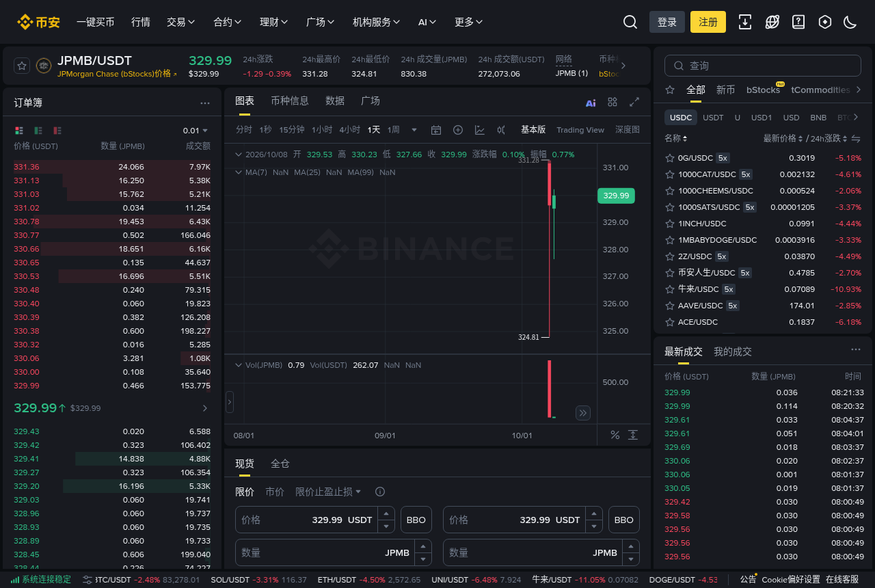Click the circled plus icon in chart toolbar
The width and height of the screenshot is (875, 588).
tap(458, 130)
